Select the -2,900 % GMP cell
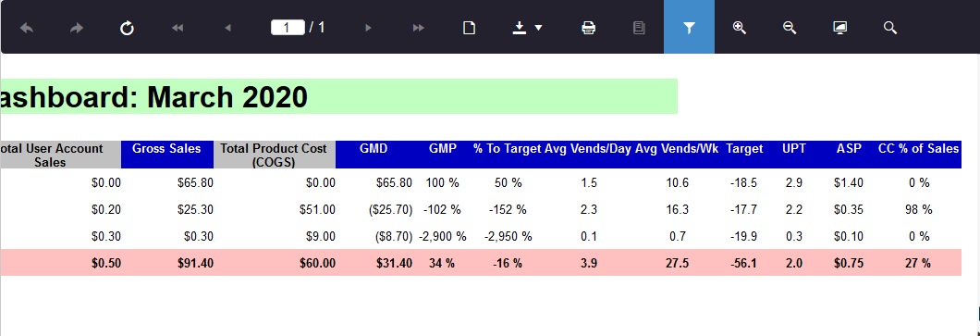The width and height of the screenshot is (980, 336). pyautogui.click(x=443, y=237)
